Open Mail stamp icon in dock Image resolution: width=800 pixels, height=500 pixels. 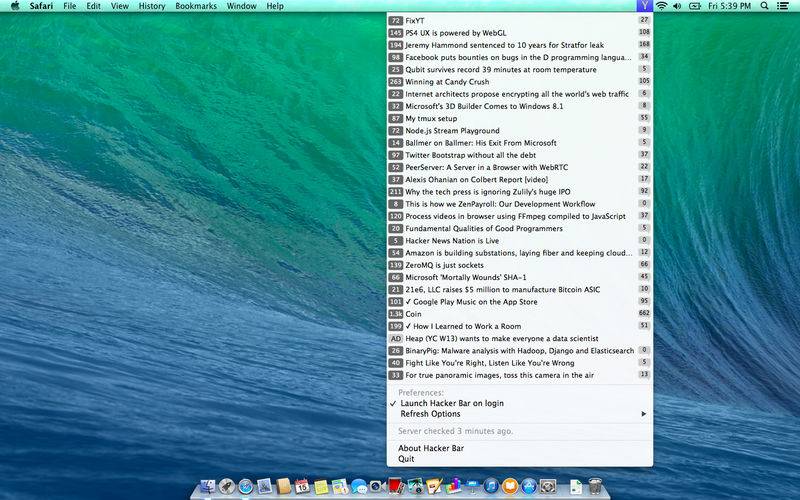pos(264,486)
